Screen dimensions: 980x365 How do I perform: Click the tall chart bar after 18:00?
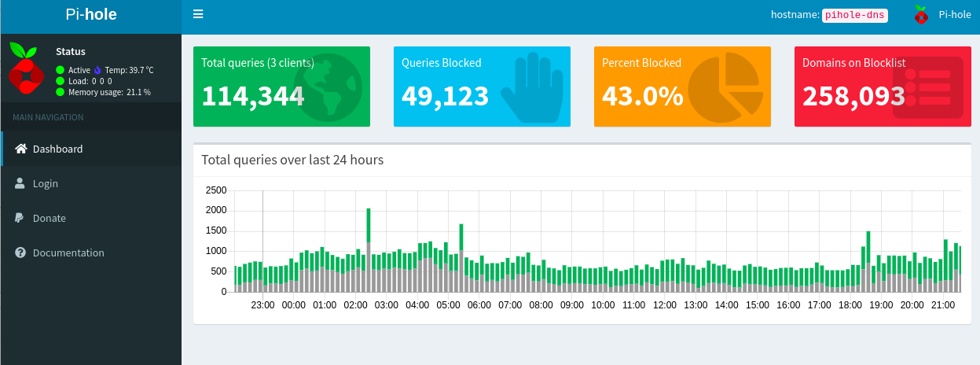pos(868,261)
